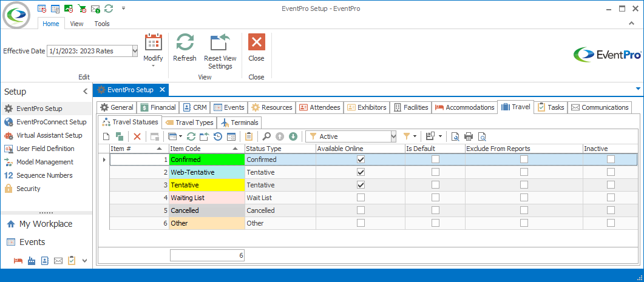
Task: Click the green sync icon in title bar
Action: pyautogui.click(x=109, y=8)
